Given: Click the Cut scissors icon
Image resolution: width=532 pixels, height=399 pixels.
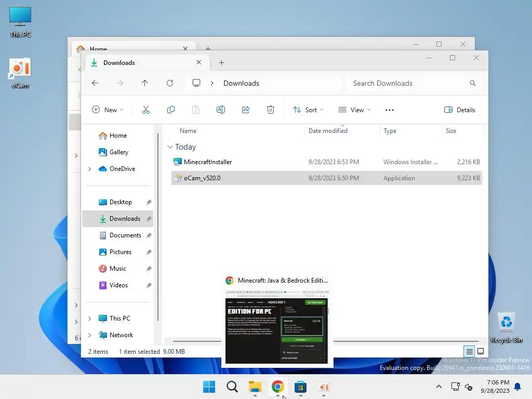Looking at the screenshot, I should tap(146, 110).
